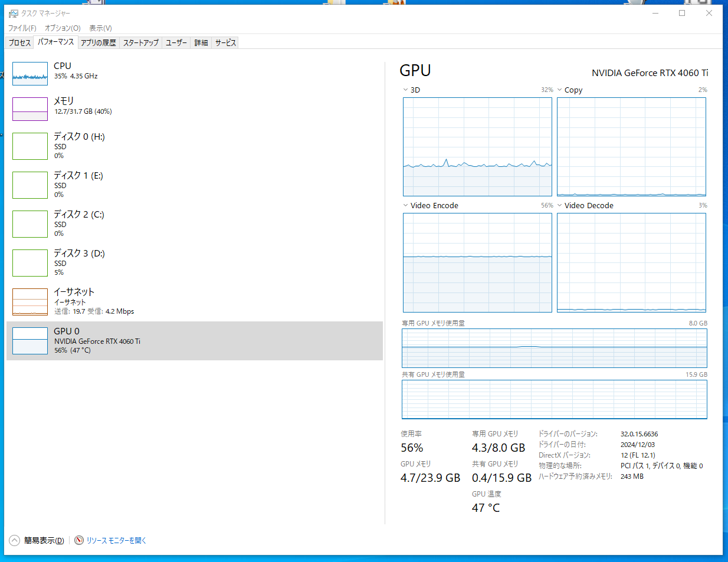Select the CPU usage graph thumbnail
Image resolution: width=728 pixels, height=562 pixels.
click(30, 74)
